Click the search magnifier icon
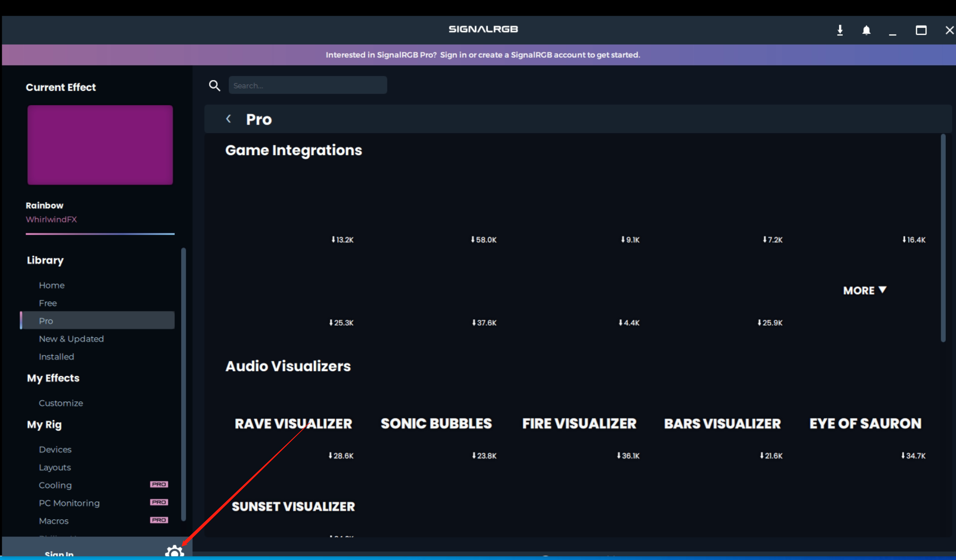Image resolution: width=956 pixels, height=560 pixels. (215, 85)
